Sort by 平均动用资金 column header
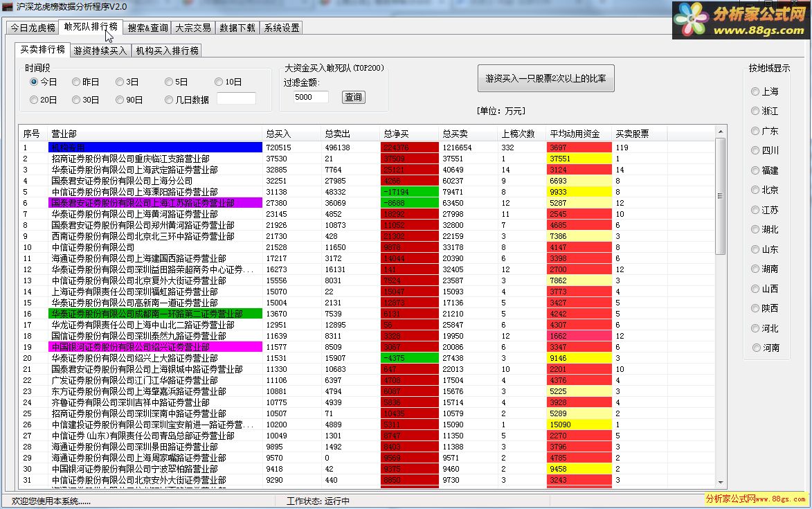 tap(579, 134)
